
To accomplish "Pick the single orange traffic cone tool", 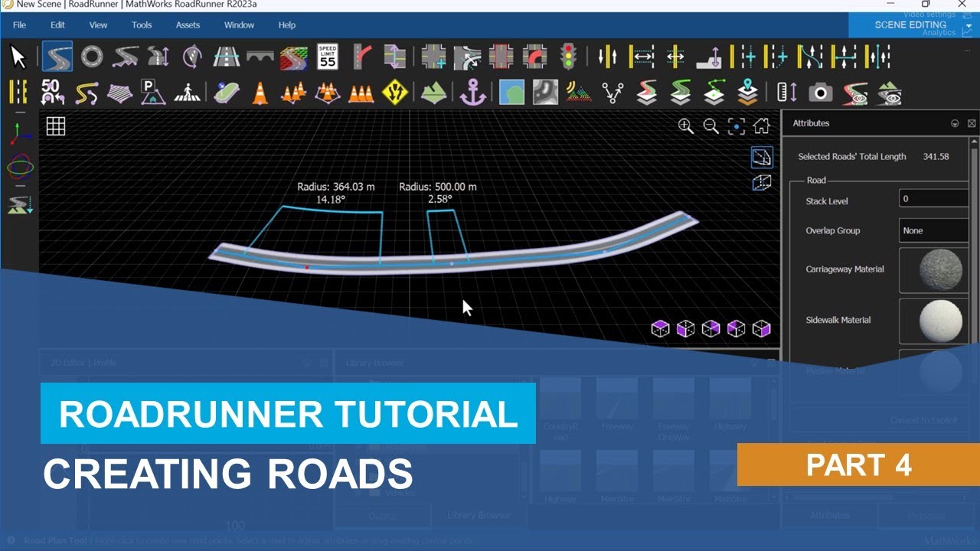I will (x=260, y=93).
